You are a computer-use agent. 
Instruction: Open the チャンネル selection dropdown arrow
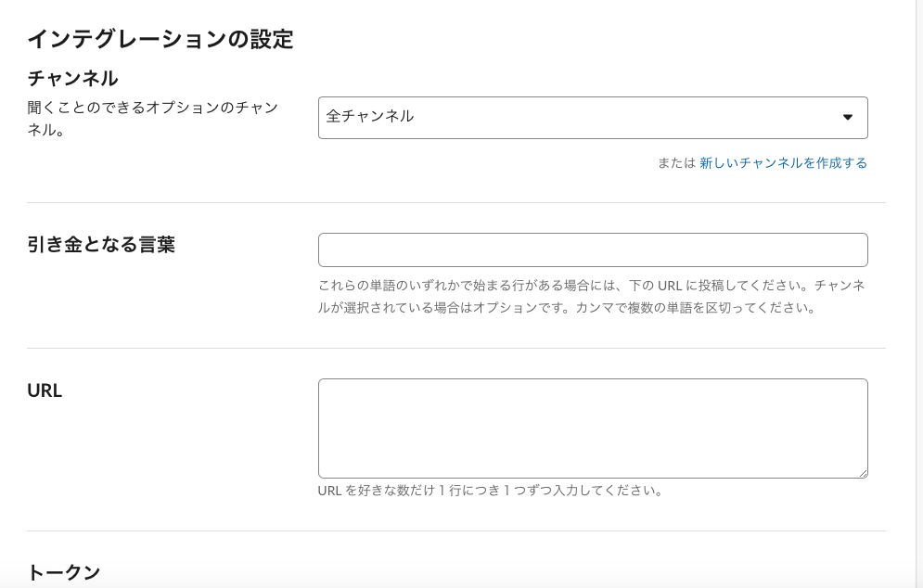[850, 118]
